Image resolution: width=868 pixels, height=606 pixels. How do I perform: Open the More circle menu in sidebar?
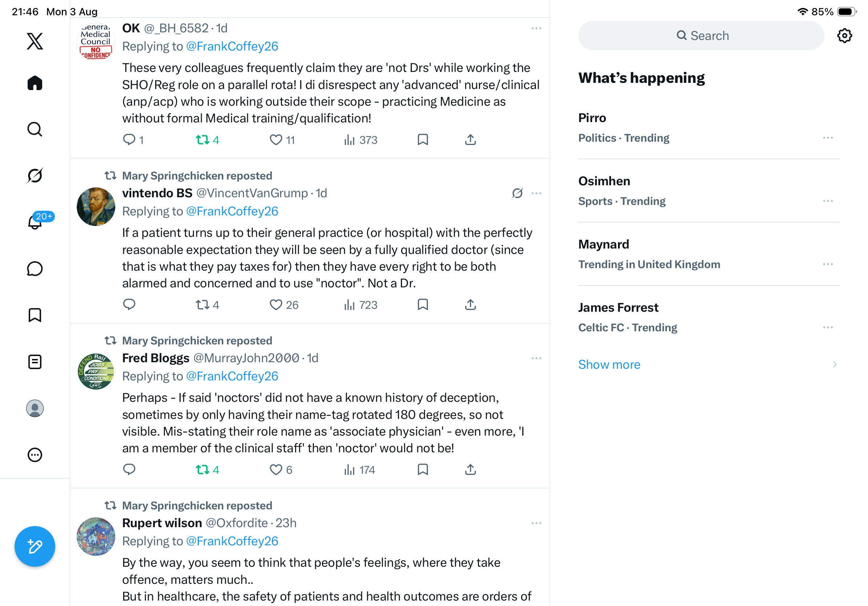click(x=35, y=455)
